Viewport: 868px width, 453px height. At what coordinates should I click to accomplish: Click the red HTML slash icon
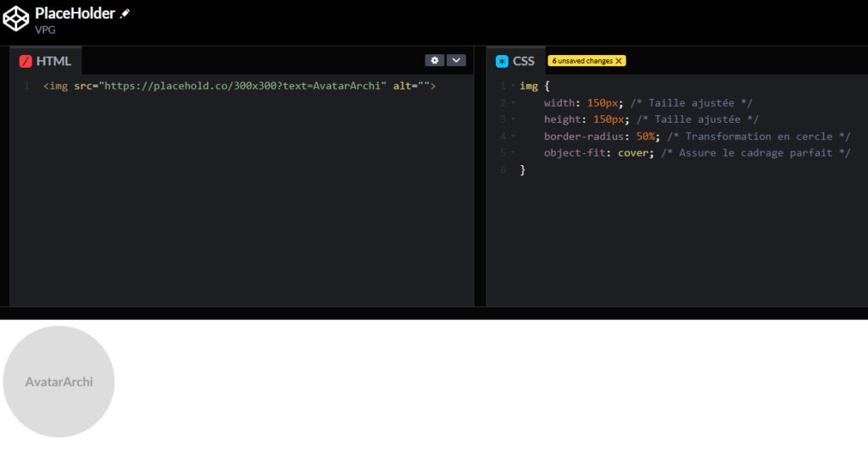tap(25, 61)
